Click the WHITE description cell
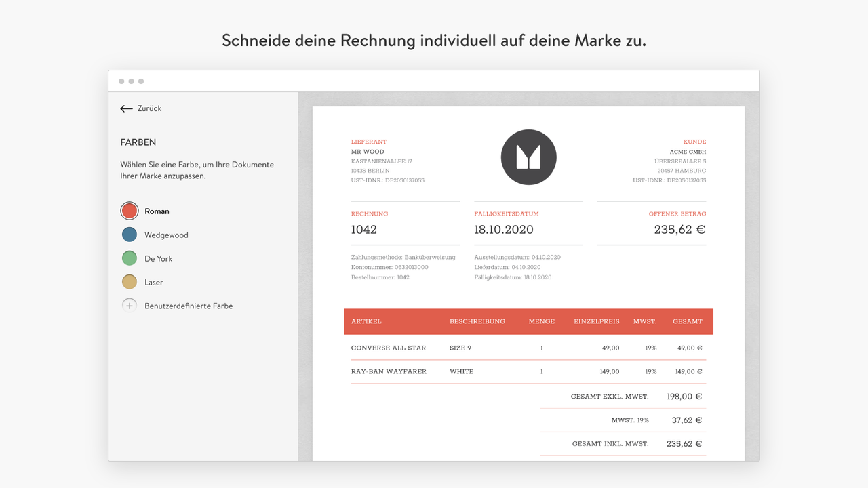Viewport: 868px width, 488px height. coord(462,372)
